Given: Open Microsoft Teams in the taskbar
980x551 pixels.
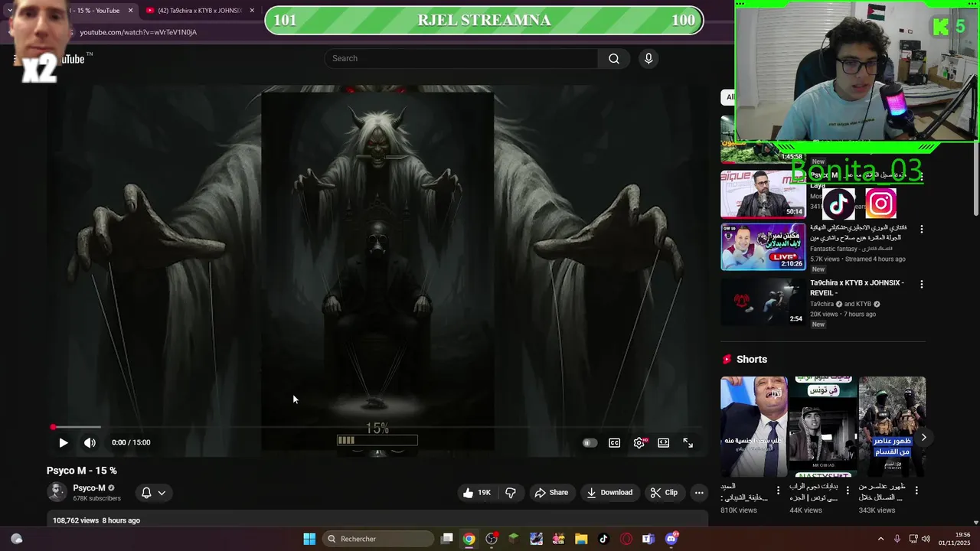Looking at the screenshot, I should (x=648, y=539).
